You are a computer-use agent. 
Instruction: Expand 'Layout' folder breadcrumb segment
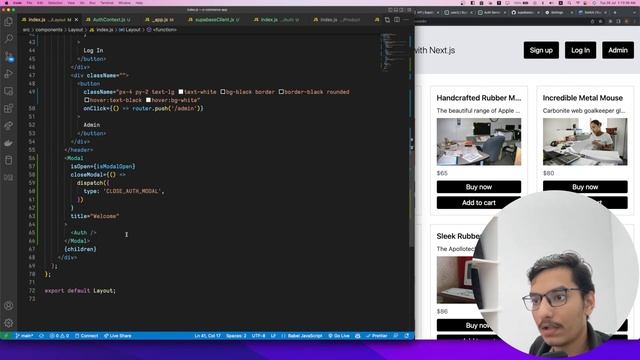(75, 30)
